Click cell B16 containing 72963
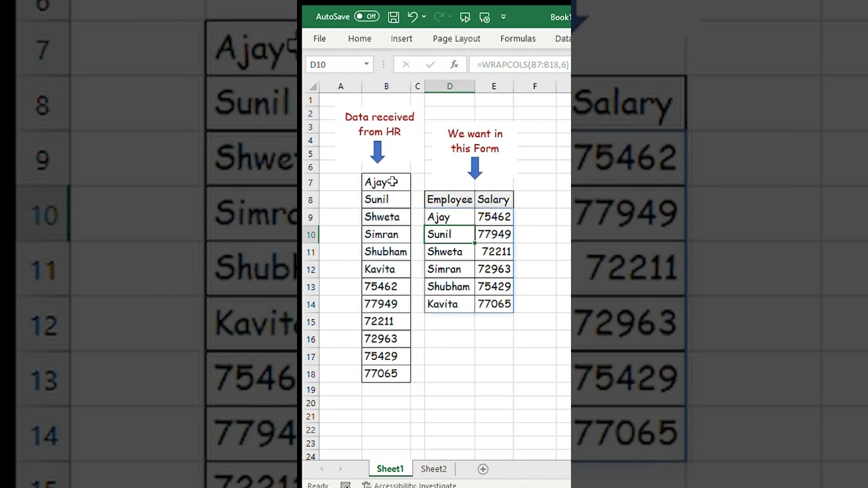Screen dimensions: 868x488 (386, 339)
